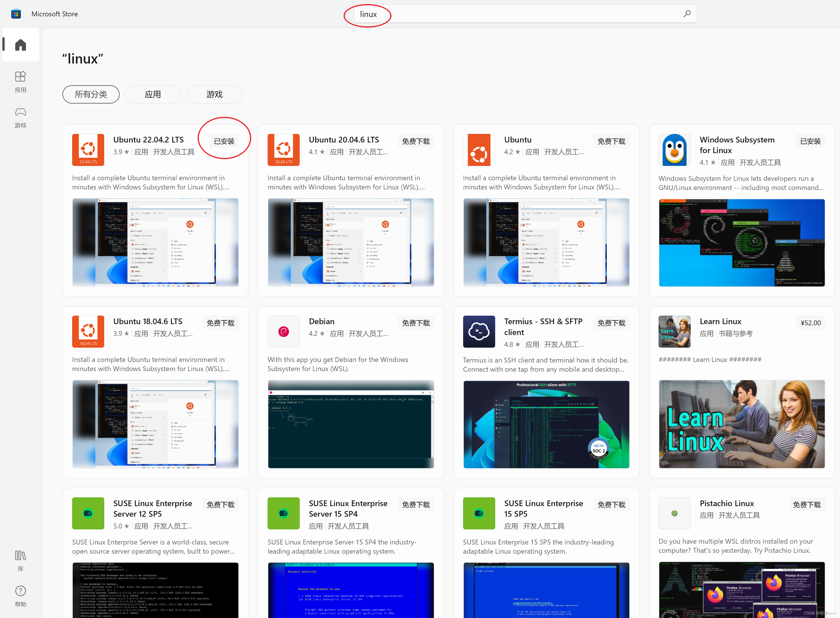Click the Windows Subsystem for Linux title
Viewport: 840px width, 618px height.
coord(737,145)
